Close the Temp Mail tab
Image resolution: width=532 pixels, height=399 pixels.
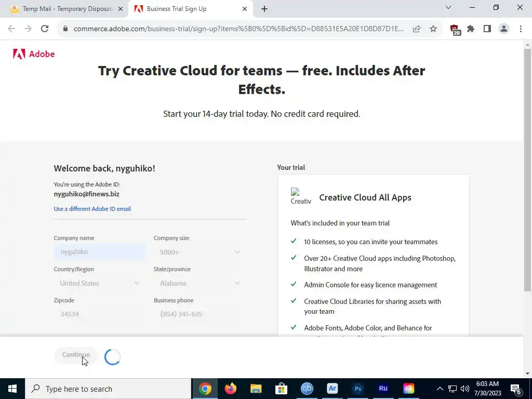[x=121, y=9]
